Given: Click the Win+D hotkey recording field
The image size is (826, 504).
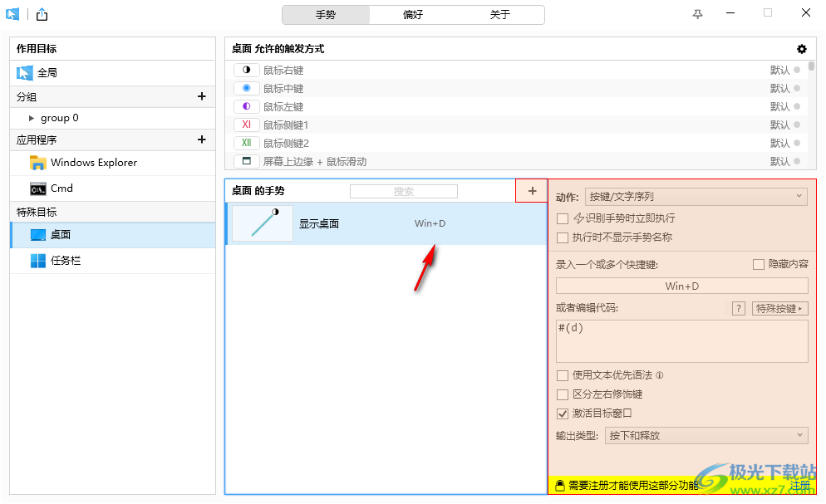Looking at the screenshot, I should pos(681,286).
